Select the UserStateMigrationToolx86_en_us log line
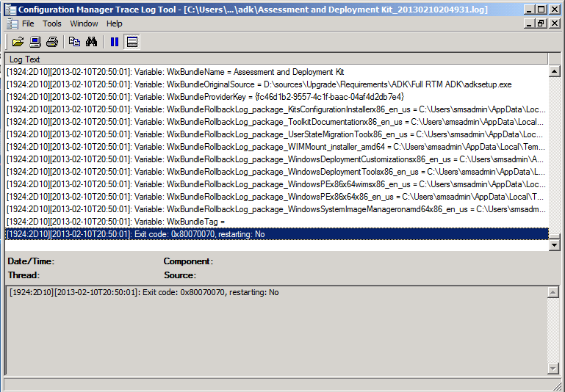 (277, 134)
